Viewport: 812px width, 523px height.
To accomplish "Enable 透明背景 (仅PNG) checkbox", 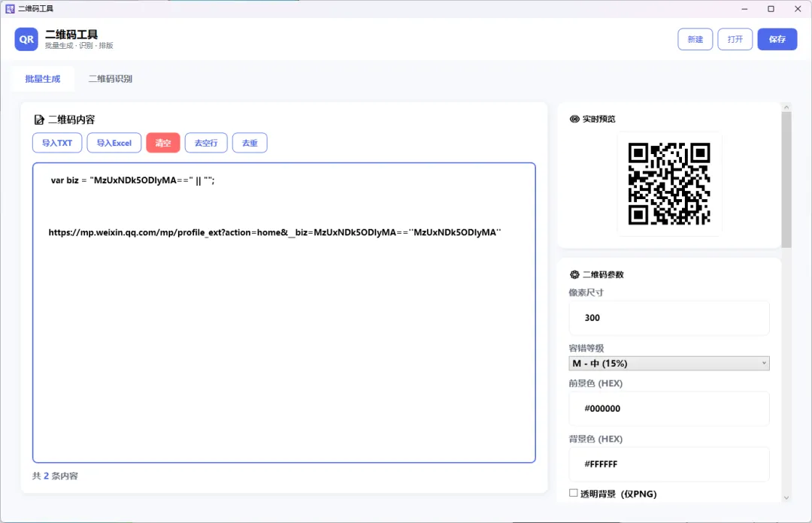I will click(573, 493).
